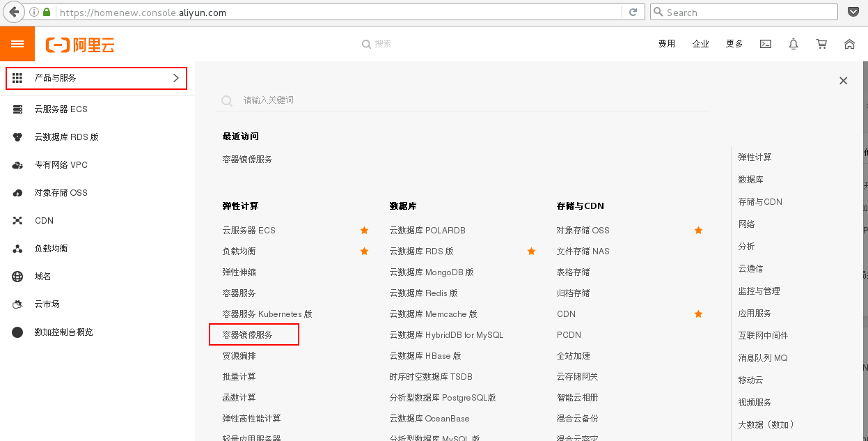Screen dimensions: 868x441
Task: Click the 专有网络 VPC sidebar icon
Action: (x=18, y=165)
